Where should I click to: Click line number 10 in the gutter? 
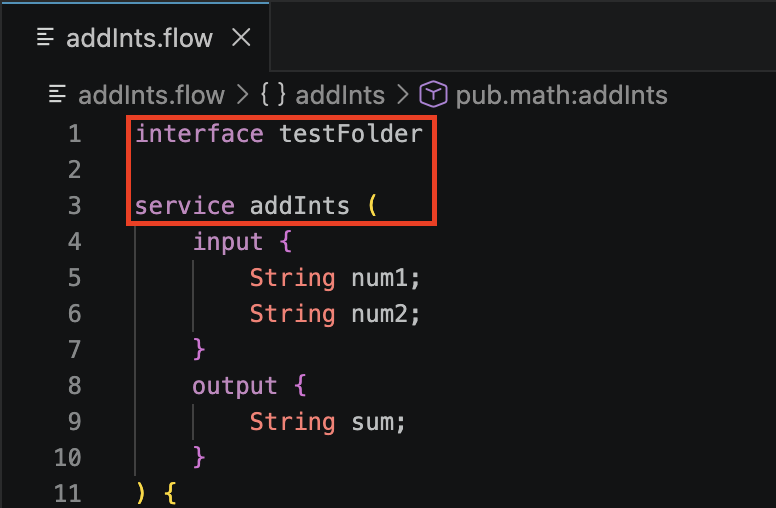tap(68, 457)
